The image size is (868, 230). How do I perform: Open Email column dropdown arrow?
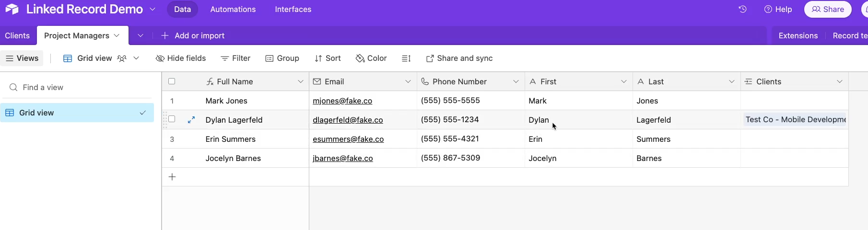point(408,81)
